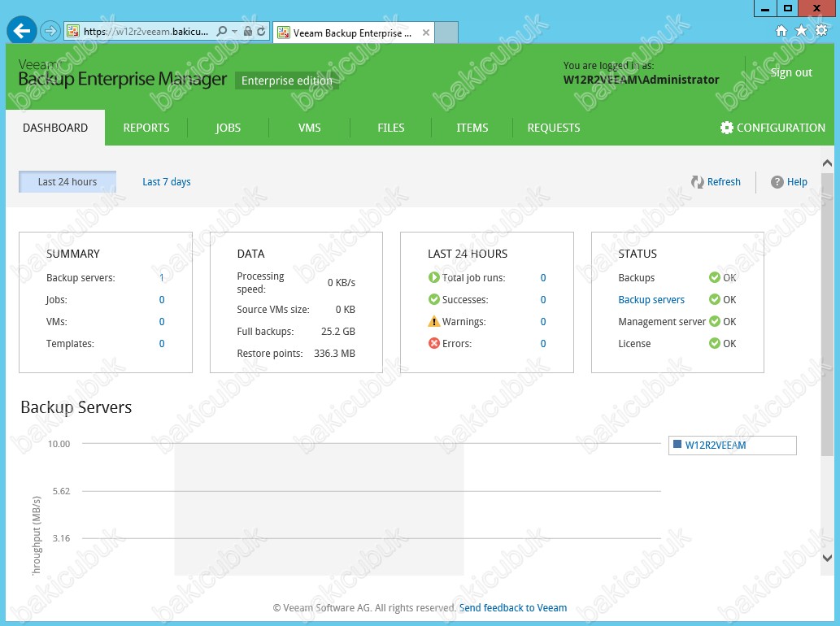Click the W12R2VEEAM\Administrator username text

(642, 80)
